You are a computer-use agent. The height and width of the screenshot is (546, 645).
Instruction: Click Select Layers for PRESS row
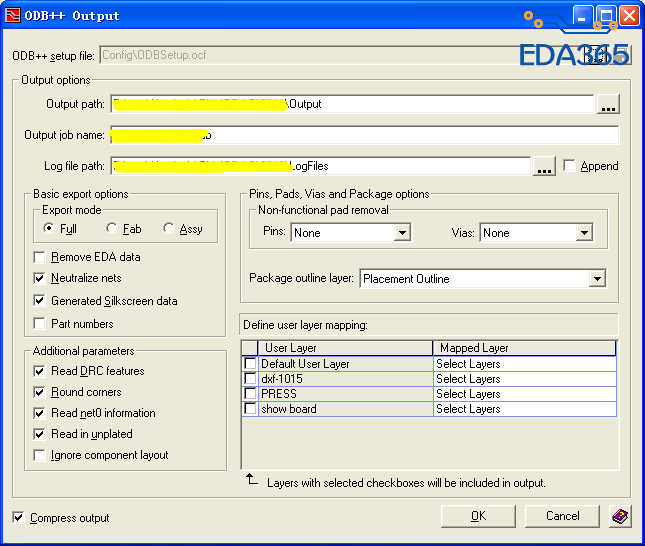[x=524, y=394]
